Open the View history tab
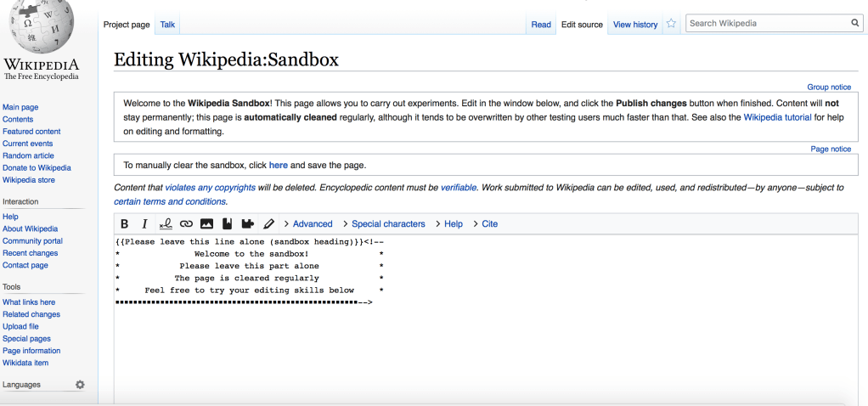868x406 pixels. (x=635, y=25)
